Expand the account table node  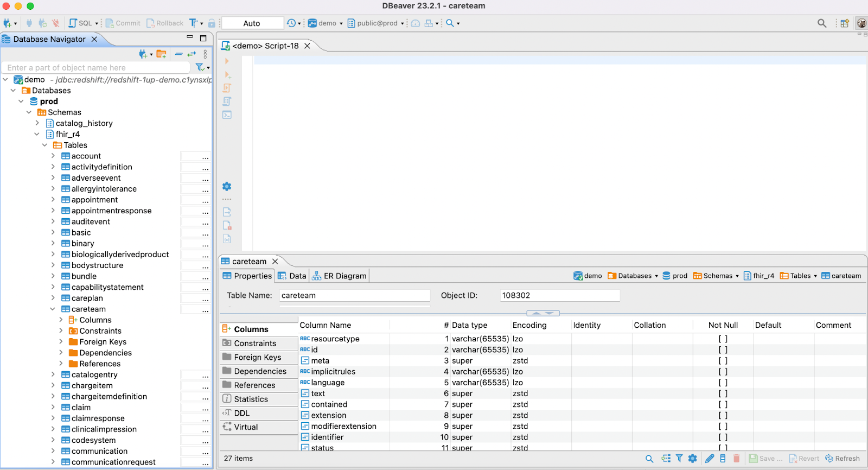tap(53, 156)
